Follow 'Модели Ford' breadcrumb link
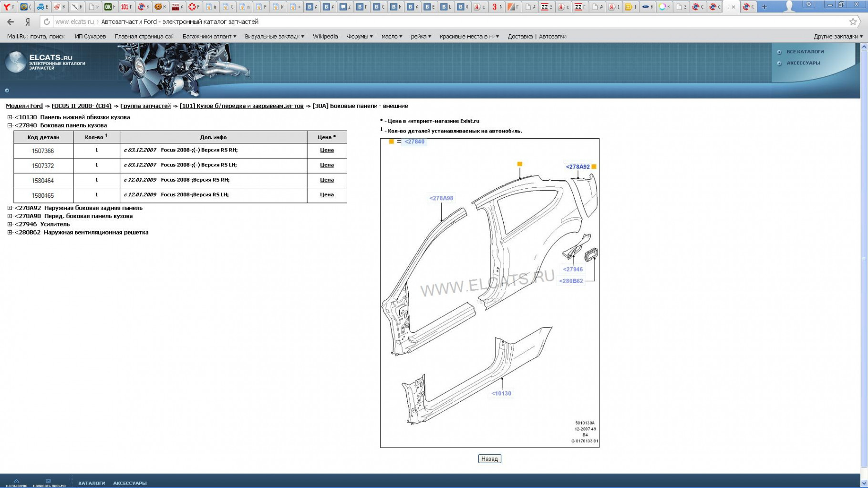Viewport: 868px width, 488px height. click(x=24, y=106)
